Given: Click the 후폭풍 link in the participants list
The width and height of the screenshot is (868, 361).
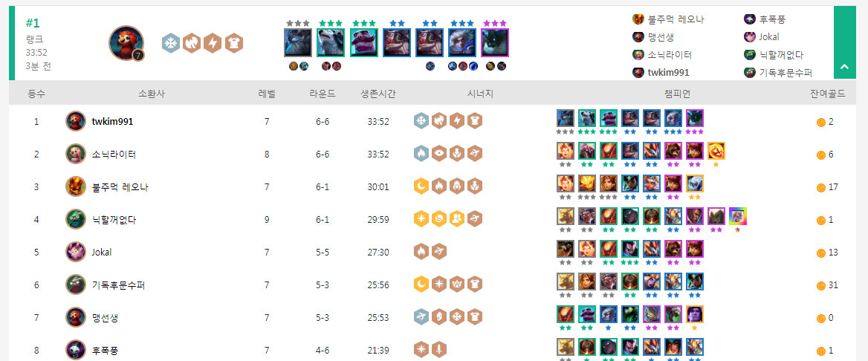Looking at the screenshot, I should 771,20.
